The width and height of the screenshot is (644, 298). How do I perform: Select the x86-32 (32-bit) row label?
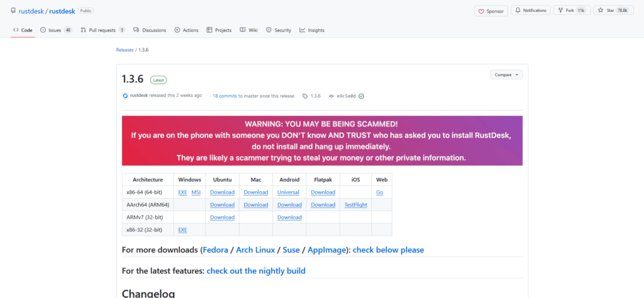145,230
